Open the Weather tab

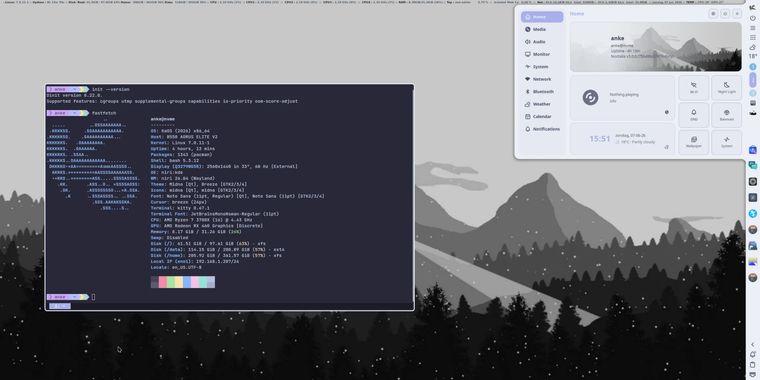542,104
